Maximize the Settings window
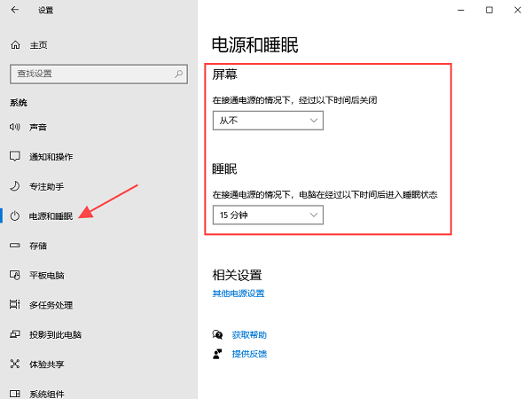Screen dimensions: 532x399 489,10
